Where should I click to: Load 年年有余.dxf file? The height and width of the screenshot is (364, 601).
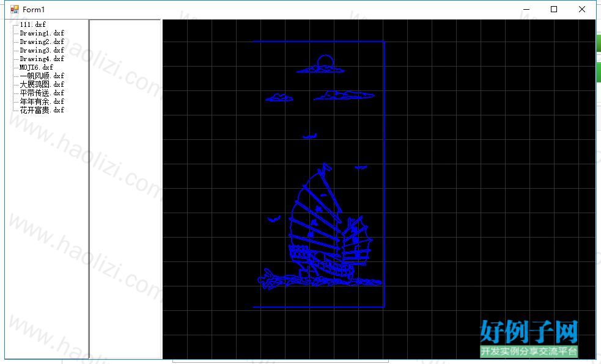[x=42, y=101]
